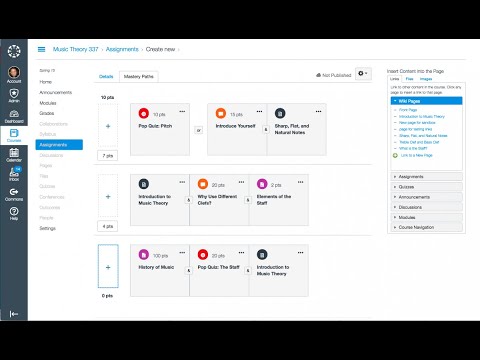The height and width of the screenshot is (360, 480).
Task: Select the Links tab in Insert Content
Action: click(x=395, y=79)
